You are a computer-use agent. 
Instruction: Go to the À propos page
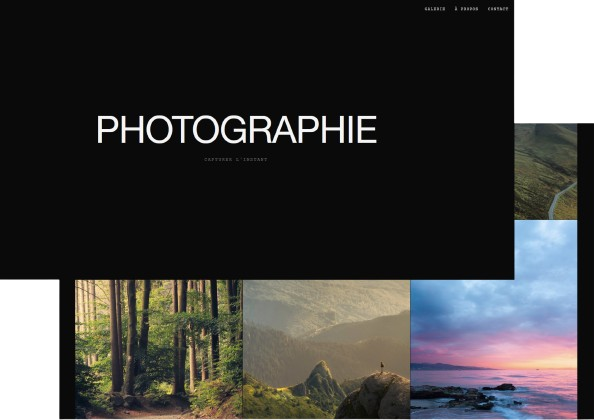point(466,9)
